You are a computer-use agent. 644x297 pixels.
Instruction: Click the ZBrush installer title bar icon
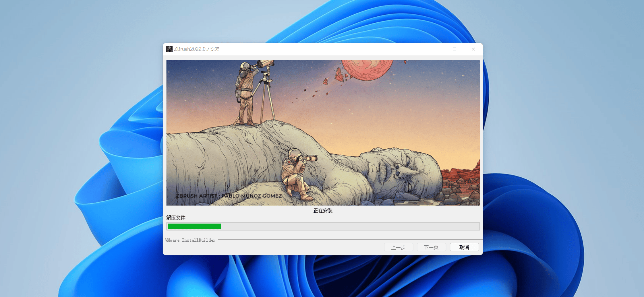click(x=169, y=49)
